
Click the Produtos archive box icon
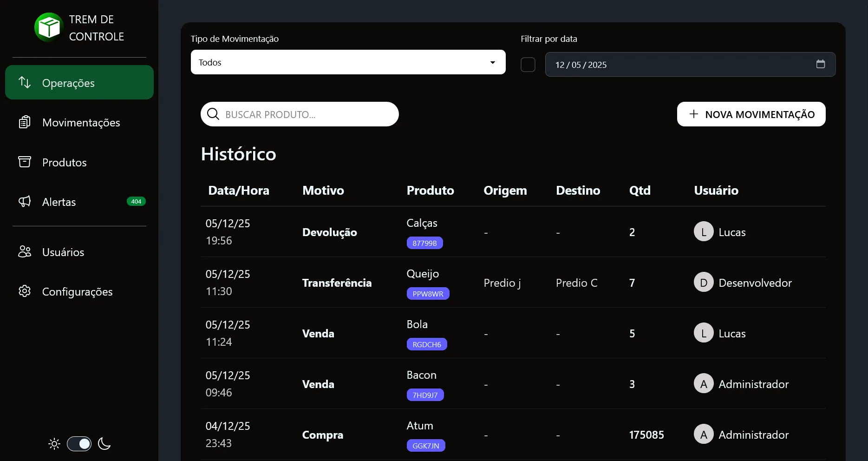point(25,162)
